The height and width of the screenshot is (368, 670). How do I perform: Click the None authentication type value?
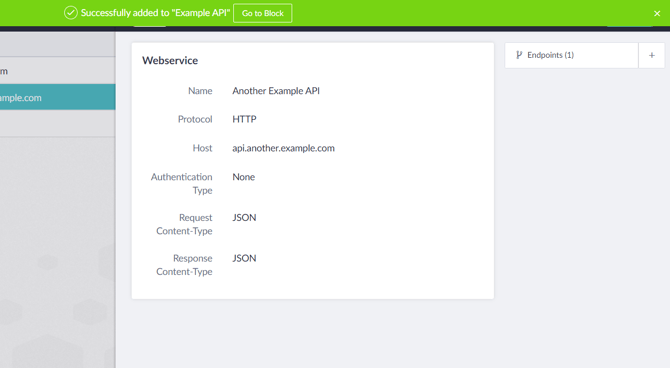(x=244, y=177)
